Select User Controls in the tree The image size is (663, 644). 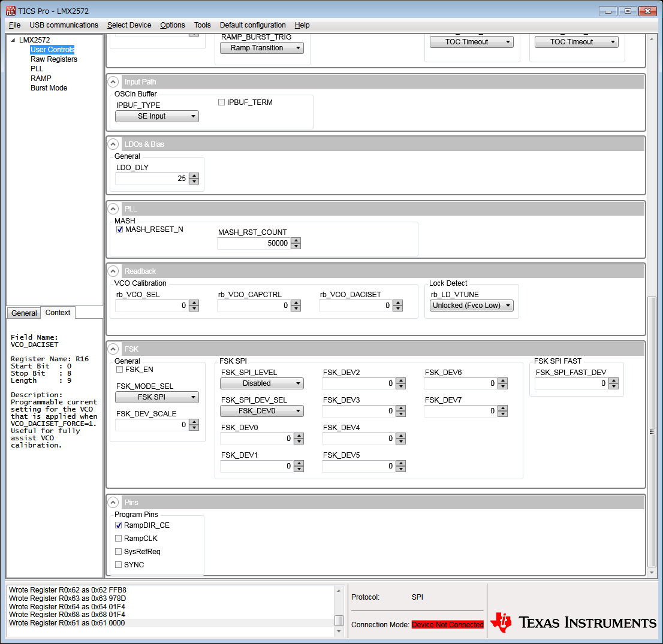click(x=52, y=50)
